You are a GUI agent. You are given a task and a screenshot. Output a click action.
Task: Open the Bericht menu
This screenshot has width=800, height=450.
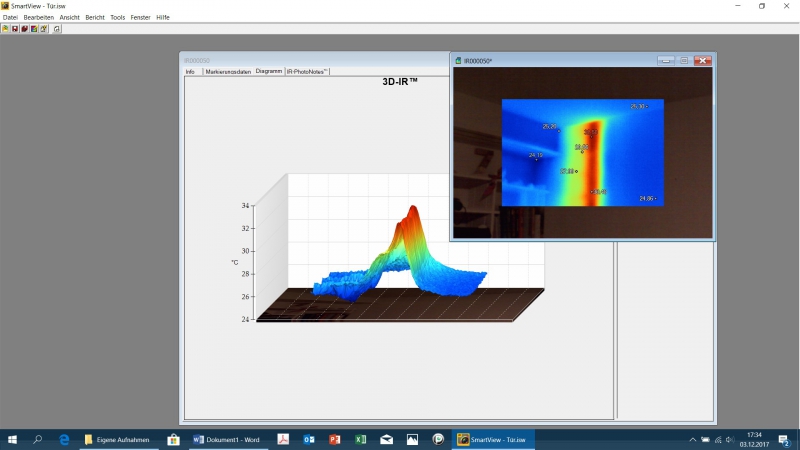(x=95, y=17)
